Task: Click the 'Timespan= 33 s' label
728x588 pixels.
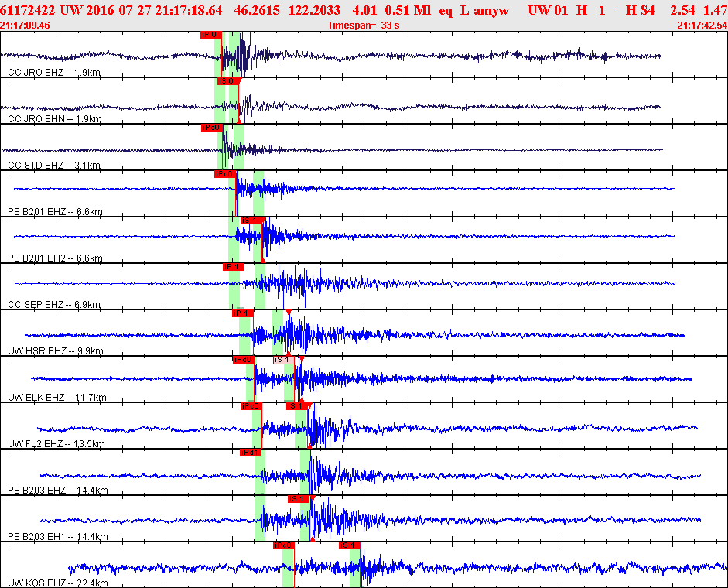Action: (364, 25)
